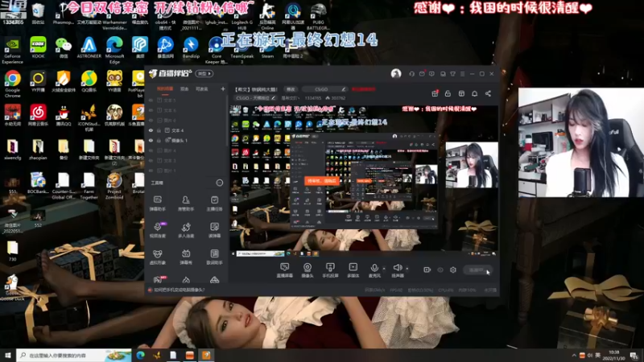This screenshot has height=362, width=644.
Task: Open the 弹幕秀 tool
Action: click(x=186, y=257)
